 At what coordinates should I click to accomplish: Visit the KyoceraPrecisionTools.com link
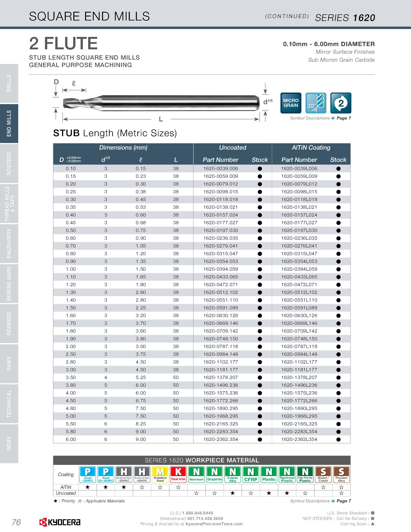coord(214,524)
